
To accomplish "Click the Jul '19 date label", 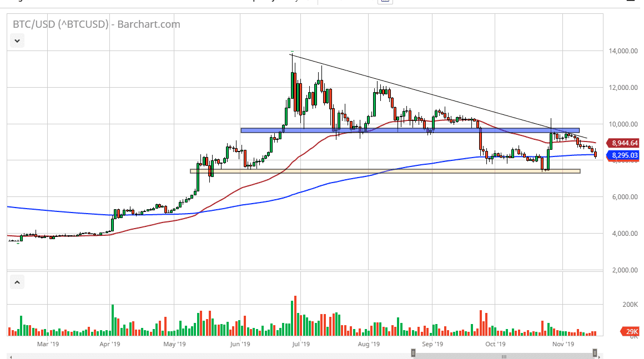I will (301, 344).
